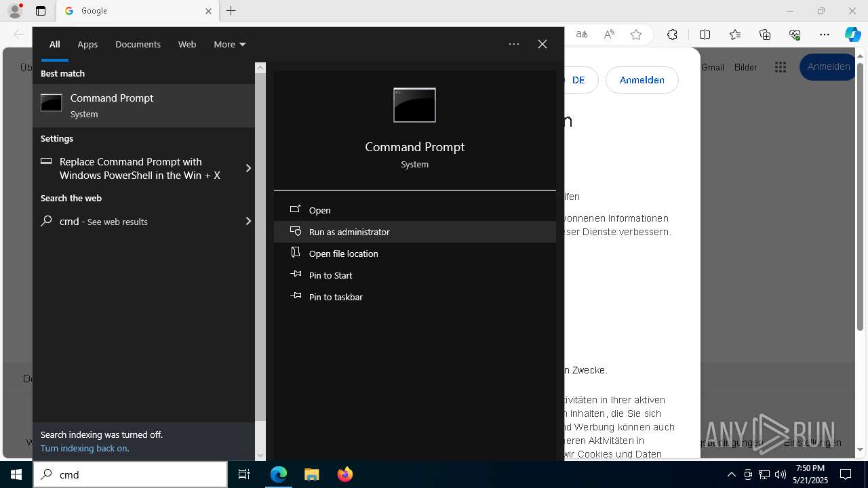The height and width of the screenshot is (488, 868).
Task: Open File Explorer from the taskbar
Action: [x=311, y=474]
